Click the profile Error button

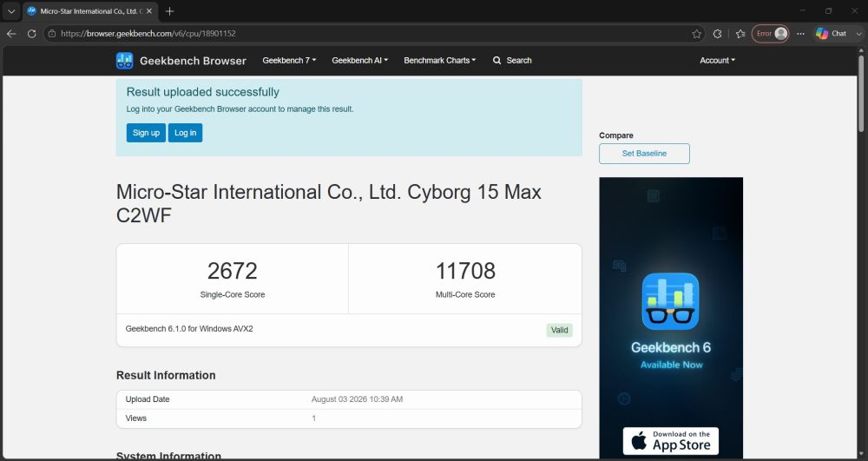(770, 34)
